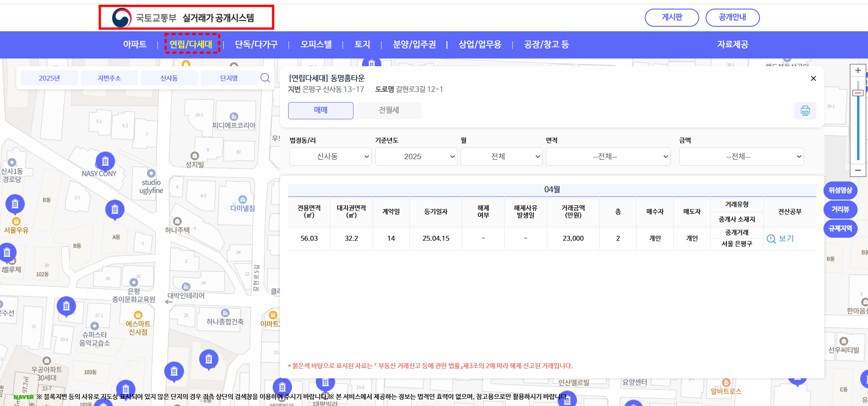Open the 월 전체 dropdown
Image resolution: width=868 pixels, height=406 pixels.
pyautogui.click(x=501, y=157)
